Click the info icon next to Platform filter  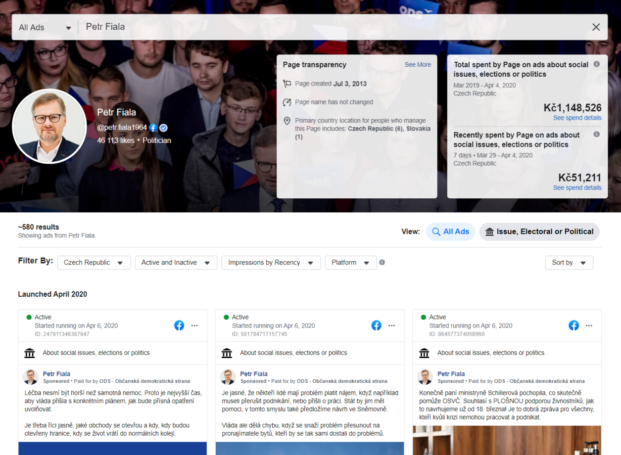click(382, 262)
